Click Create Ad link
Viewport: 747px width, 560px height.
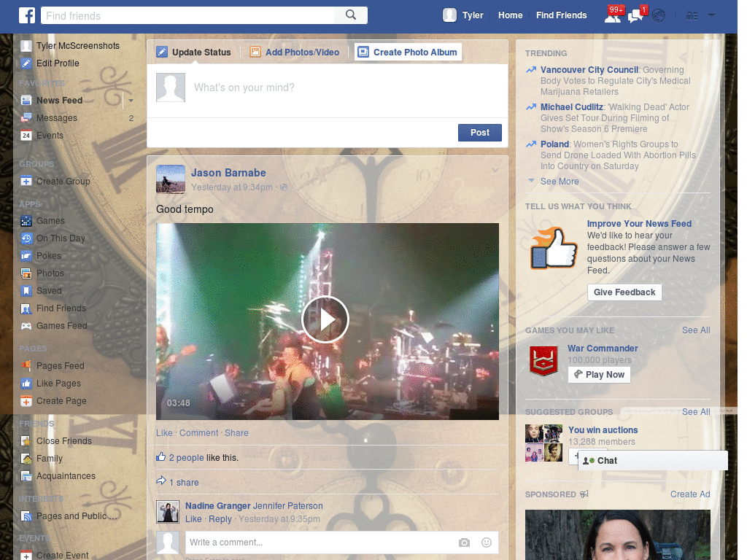pos(690,494)
